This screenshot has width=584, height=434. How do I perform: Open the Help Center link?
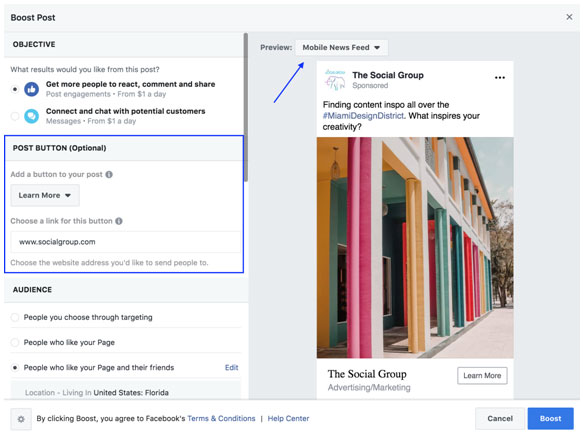coord(288,418)
